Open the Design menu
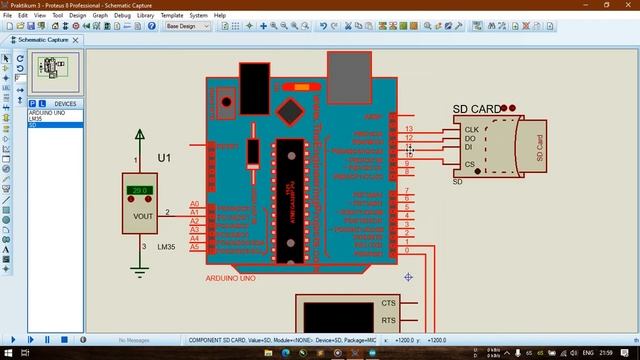The image size is (640, 360). 78,15
